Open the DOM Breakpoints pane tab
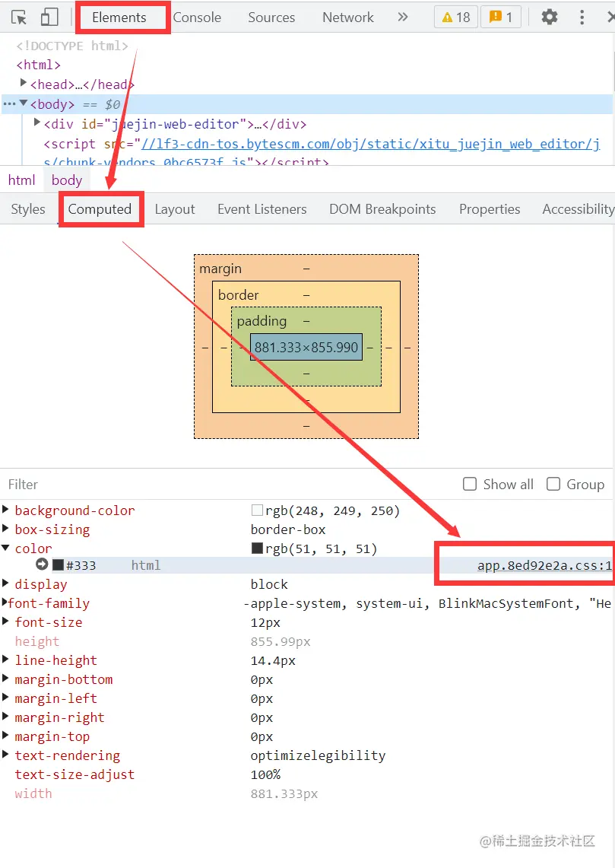The width and height of the screenshot is (615, 868). tap(382, 208)
